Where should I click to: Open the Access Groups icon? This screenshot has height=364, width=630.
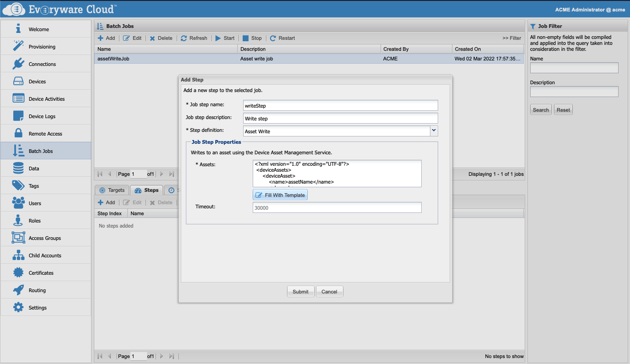18,238
